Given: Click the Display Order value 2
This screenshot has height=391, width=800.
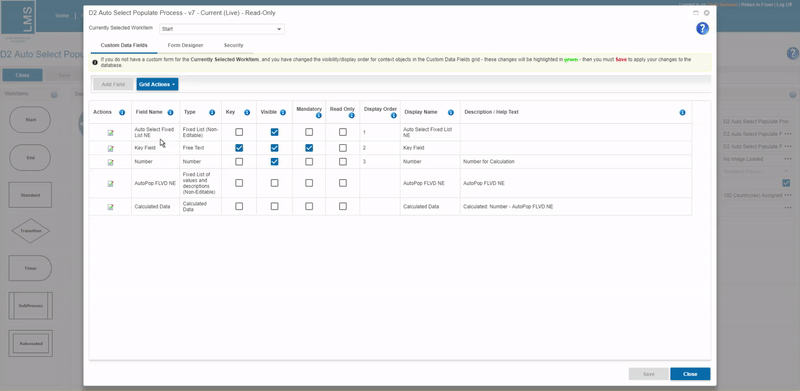Looking at the screenshot, I should point(364,148).
